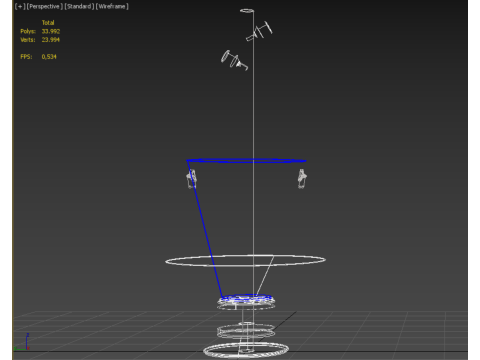Select the upper right spotlight object
Screen dimensions: 480x360
[259, 31]
